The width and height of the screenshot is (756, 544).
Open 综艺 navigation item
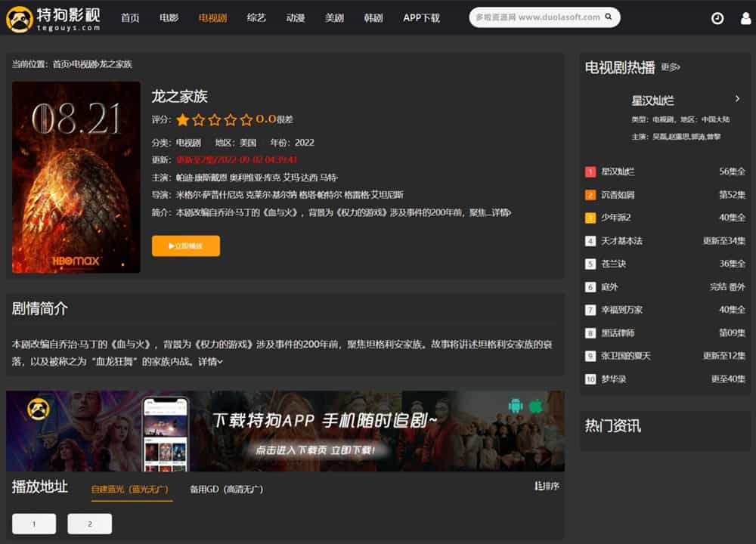pyautogui.click(x=256, y=18)
